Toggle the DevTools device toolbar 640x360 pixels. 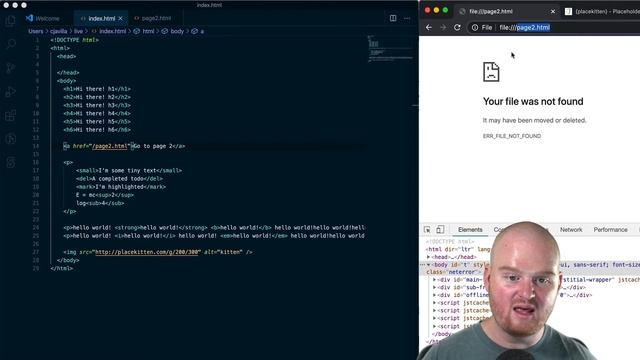point(440,229)
